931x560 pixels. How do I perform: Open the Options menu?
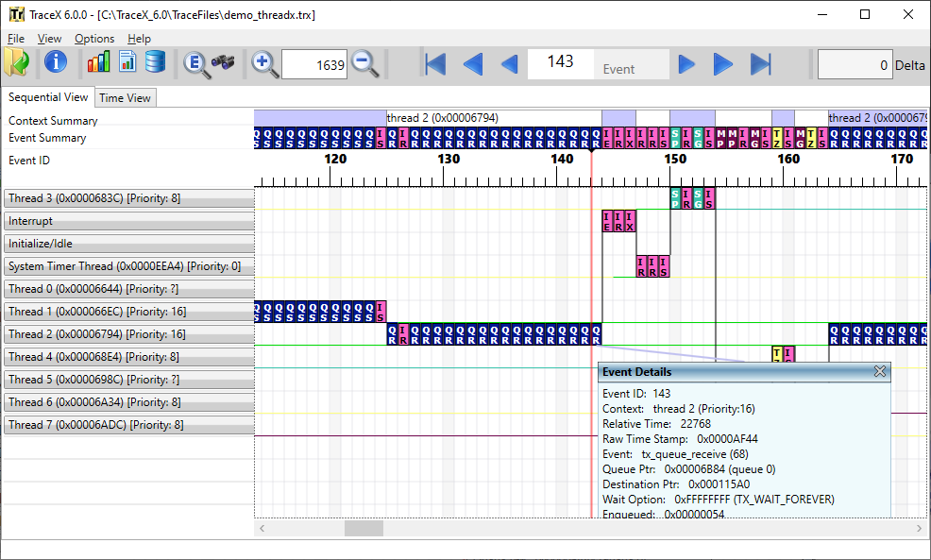94,39
